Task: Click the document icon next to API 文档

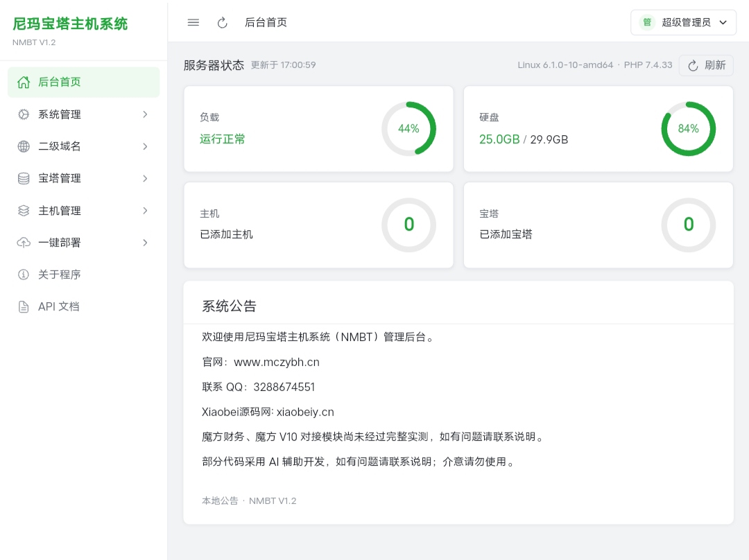Action: click(x=24, y=306)
